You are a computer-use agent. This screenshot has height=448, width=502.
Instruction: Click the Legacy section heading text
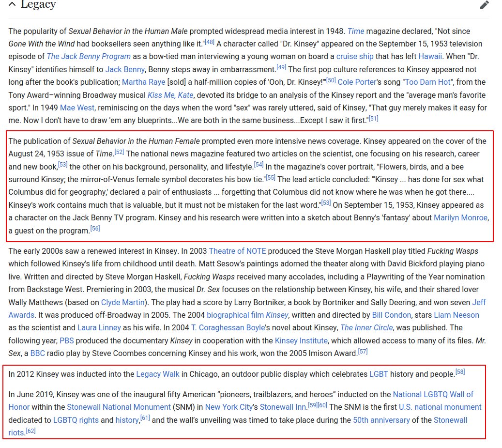[38, 4]
